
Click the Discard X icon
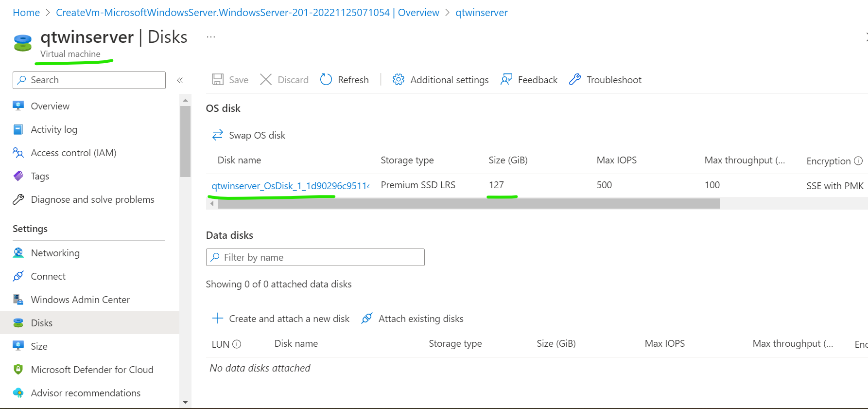click(x=266, y=80)
